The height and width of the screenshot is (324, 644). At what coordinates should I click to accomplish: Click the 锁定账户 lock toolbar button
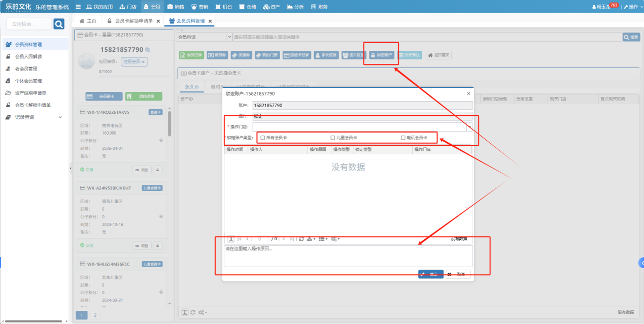(x=381, y=55)
